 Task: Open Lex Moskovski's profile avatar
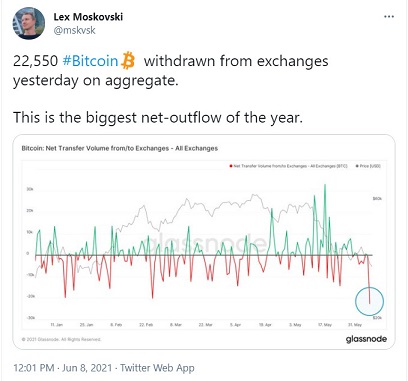29,23
